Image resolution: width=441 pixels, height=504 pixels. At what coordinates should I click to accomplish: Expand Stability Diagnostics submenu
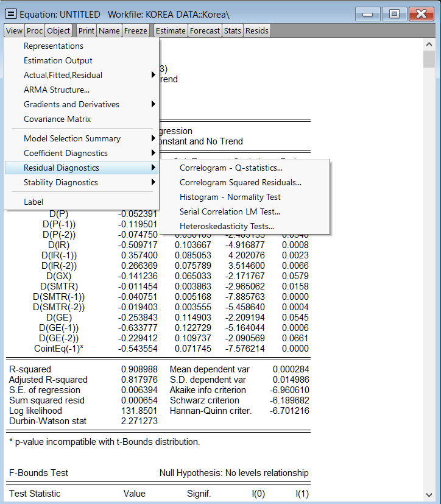point(61,182)
